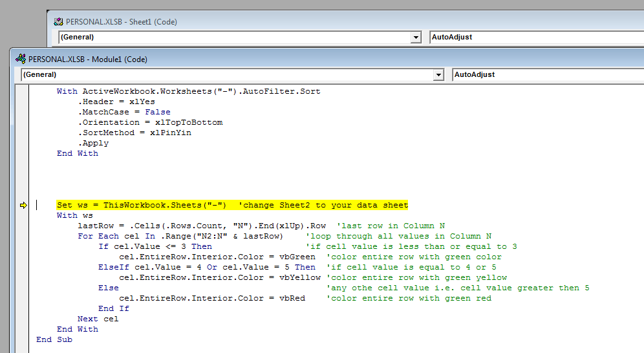Click the yellow execution pointer arrow in margin
The width and height of the screenshot is (644, 353).
pyautogui.click(x=24, y=206)
